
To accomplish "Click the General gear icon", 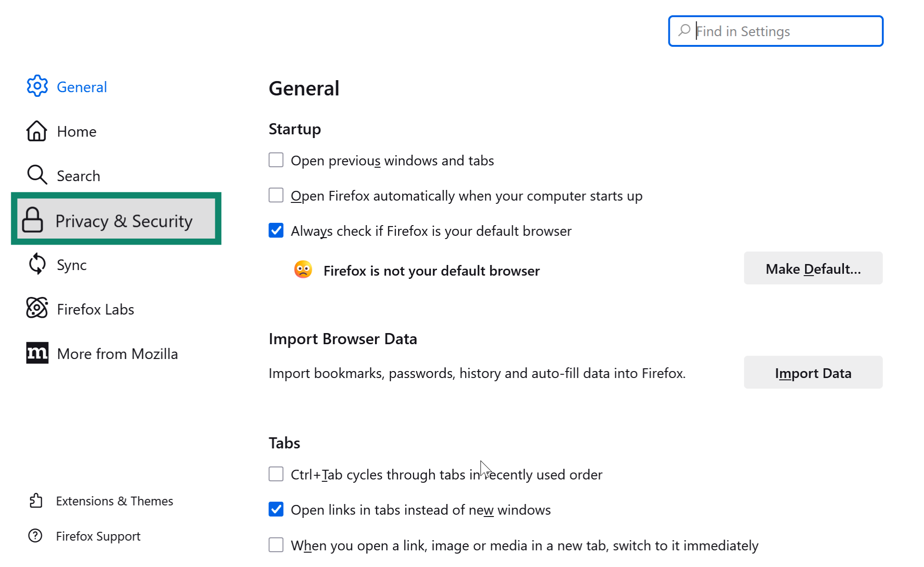I will click(37, 86).
